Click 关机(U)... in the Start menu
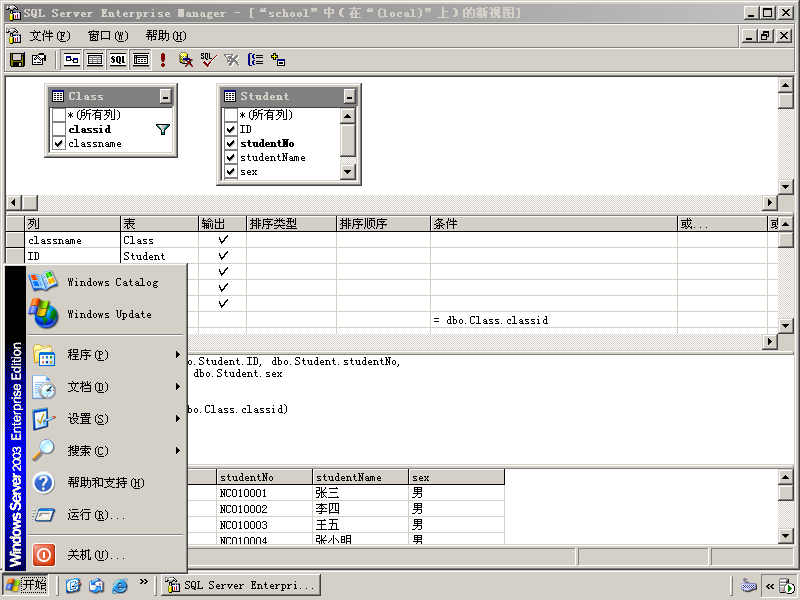Image resolution: width=800 pixels, height=600 pixels. pos(107,555)
